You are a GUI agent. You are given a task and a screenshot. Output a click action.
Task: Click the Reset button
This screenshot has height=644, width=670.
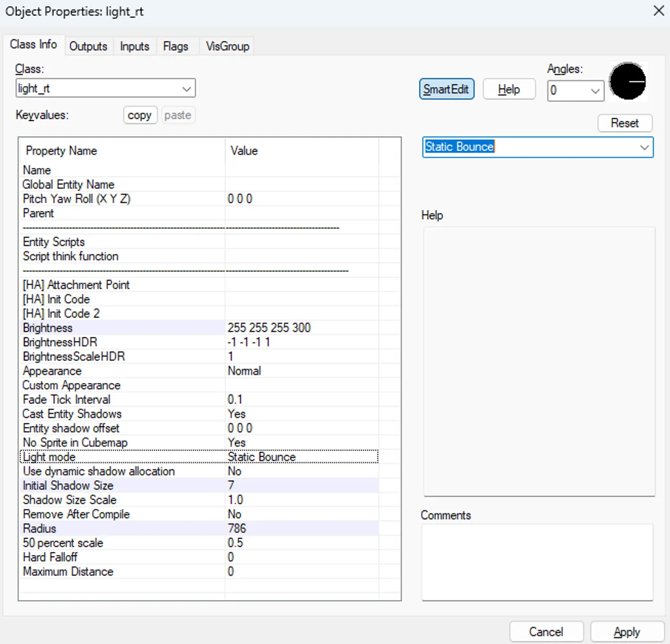tap(624, 123)
